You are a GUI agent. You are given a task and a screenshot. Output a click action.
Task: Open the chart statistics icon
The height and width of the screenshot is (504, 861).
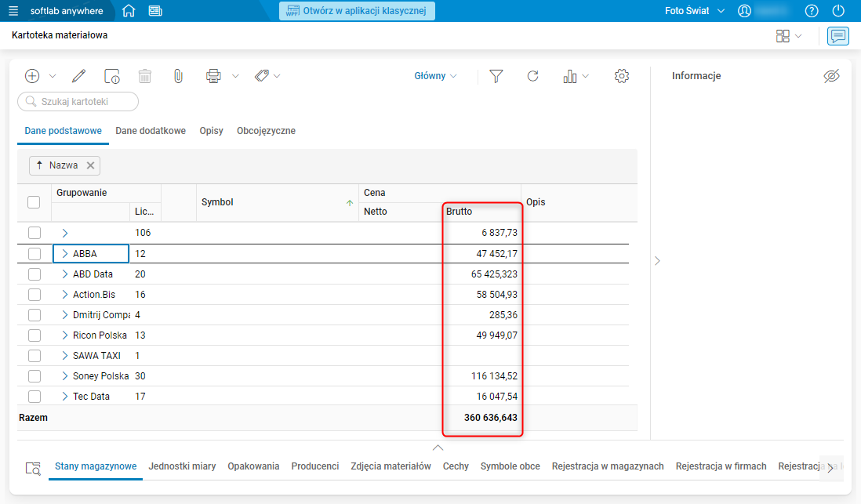click(x=570, y=76)
